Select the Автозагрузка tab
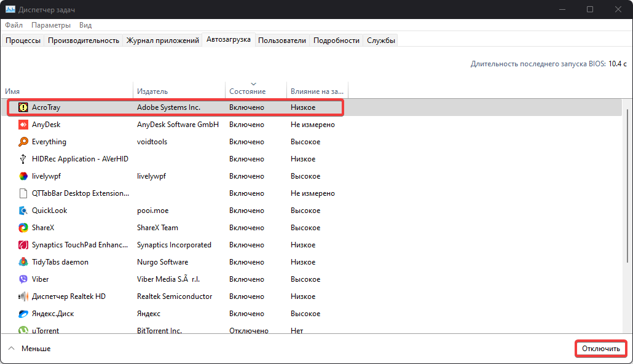Screen dimensions: 633x364 click(x=229, y=39)
